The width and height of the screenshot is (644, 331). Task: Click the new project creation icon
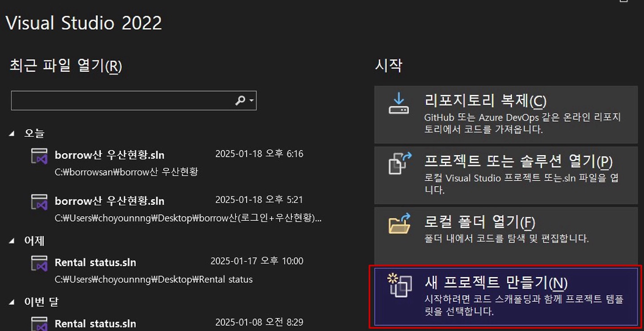click(x=399, y=285)
